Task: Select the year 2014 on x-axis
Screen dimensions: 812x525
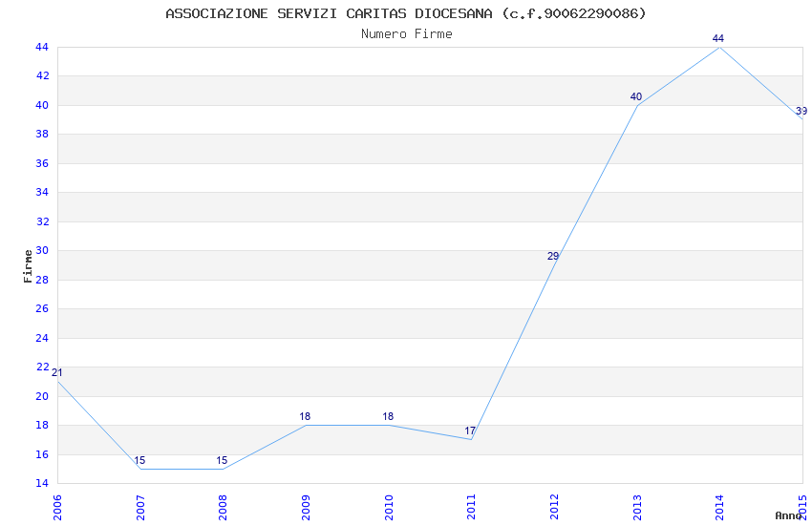Action: pyautogui.click(x=719, y=508)
